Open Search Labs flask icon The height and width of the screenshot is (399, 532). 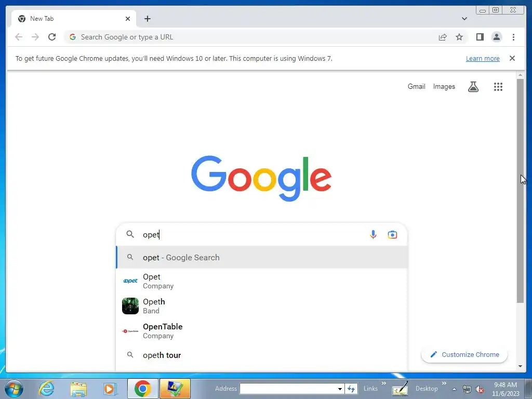coord(473,87)
